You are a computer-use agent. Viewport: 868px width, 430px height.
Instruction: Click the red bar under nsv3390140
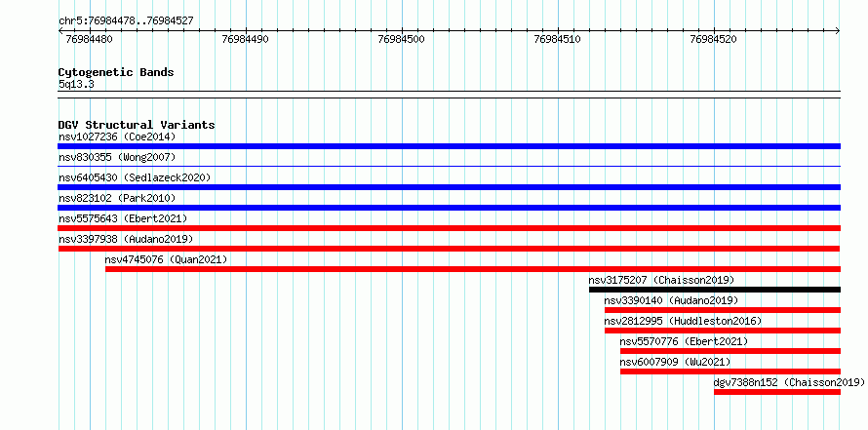(x=723, y=310)
